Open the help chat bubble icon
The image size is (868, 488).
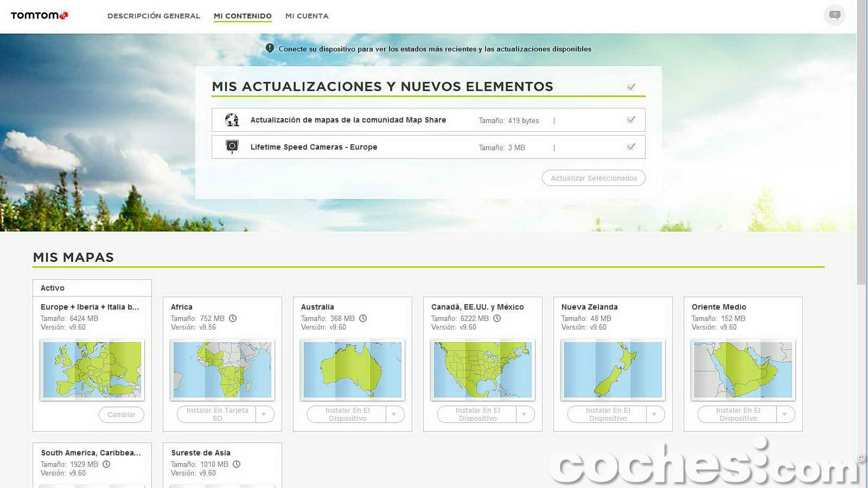pyautogui.click(x=834, y=15)
